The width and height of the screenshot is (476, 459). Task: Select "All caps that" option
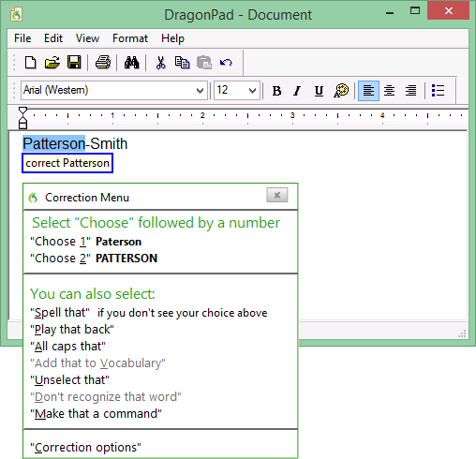pyautogui.click(x=67, y=347)
